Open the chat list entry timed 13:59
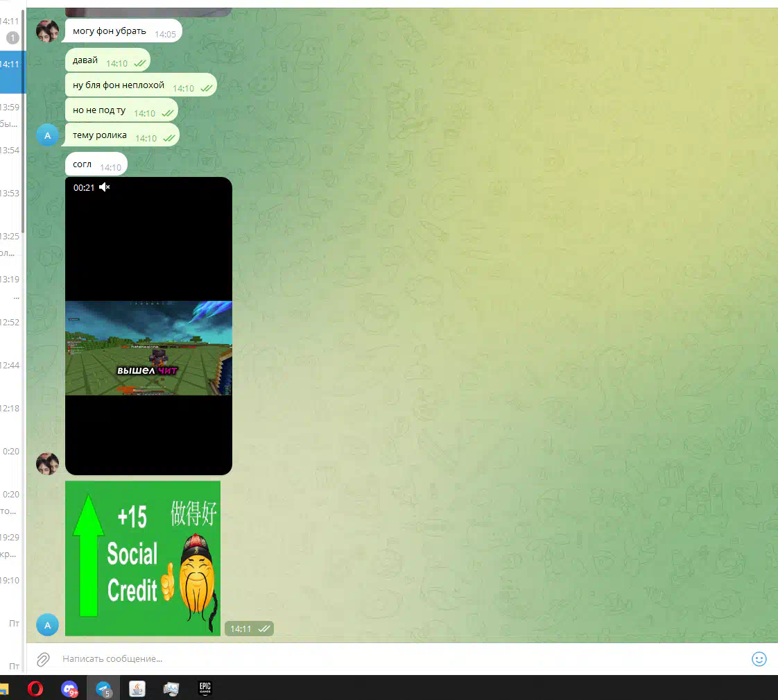Image resolution: width=778 pixels, height=700 pixels. pyautogui.click(x=11, y=114)
